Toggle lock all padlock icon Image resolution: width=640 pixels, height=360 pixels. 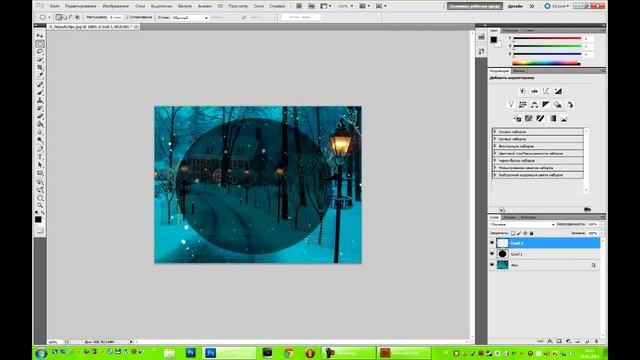click(x=531, y=233)
